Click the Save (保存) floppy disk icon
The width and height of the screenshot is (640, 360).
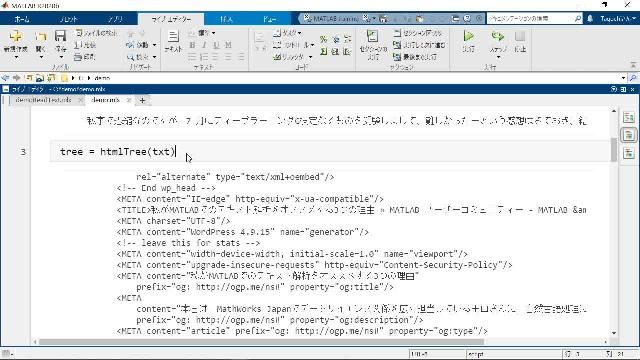[x=60, y=36]
